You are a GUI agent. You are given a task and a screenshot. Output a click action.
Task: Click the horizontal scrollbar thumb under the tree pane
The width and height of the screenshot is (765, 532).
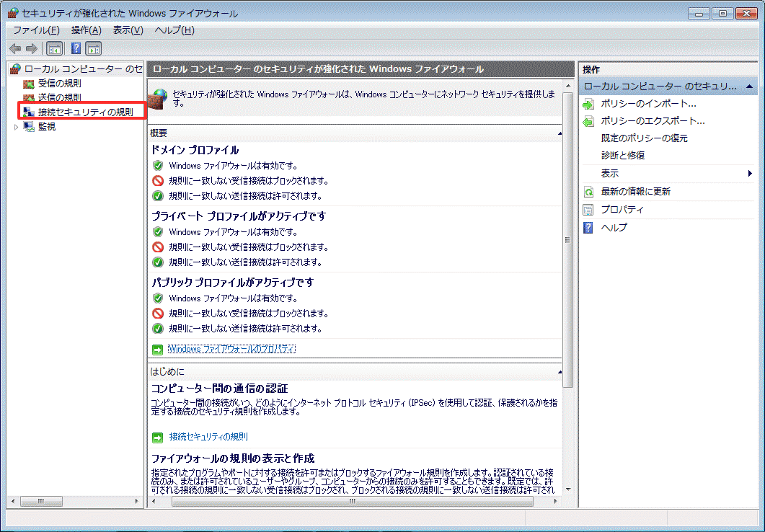(41, 501)
